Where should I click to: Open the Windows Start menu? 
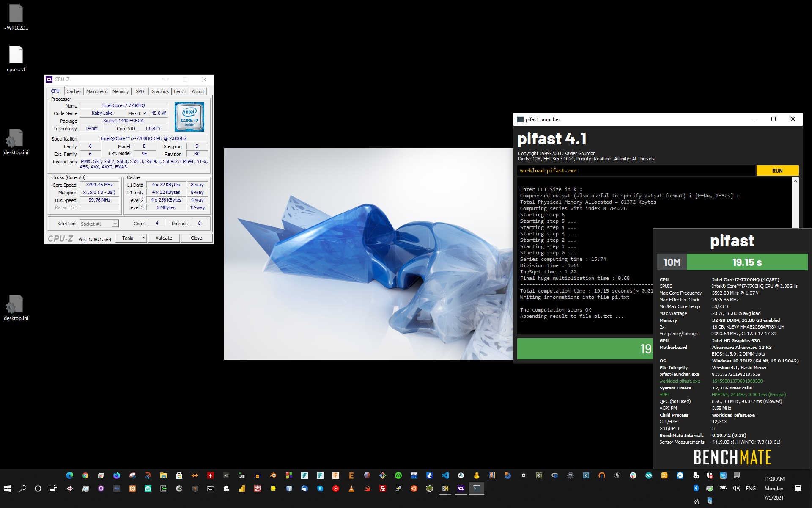[7, 489]
